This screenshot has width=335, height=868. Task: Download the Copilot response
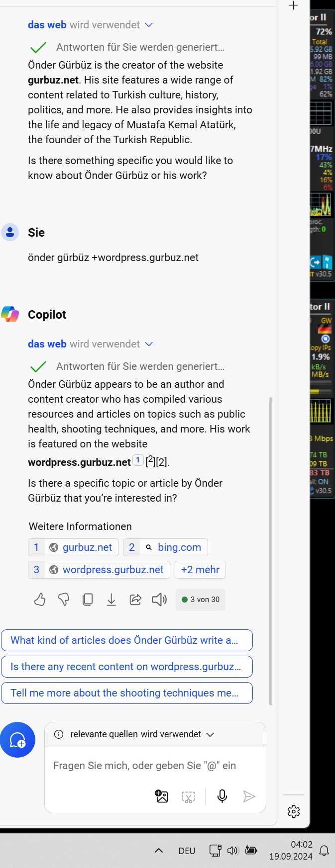click(112, 600)
